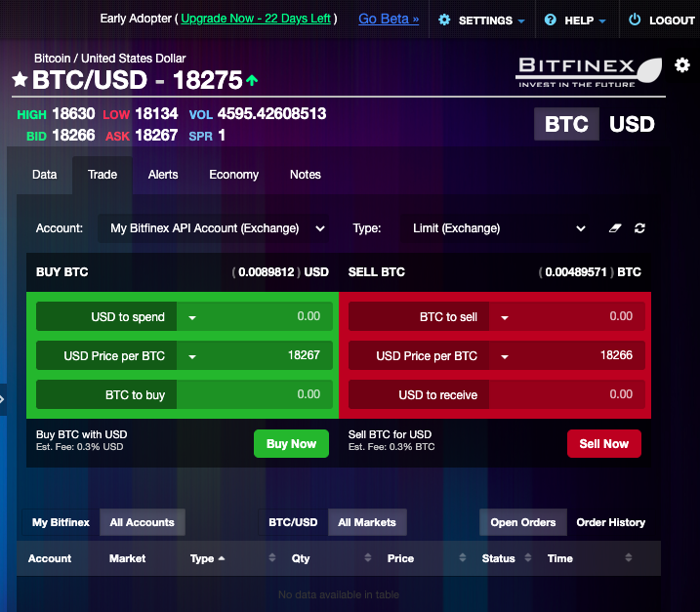The width and height of the screenshot is (700, 612).
Task: Click the Settings gear icon in top bar
Action: 444,20
